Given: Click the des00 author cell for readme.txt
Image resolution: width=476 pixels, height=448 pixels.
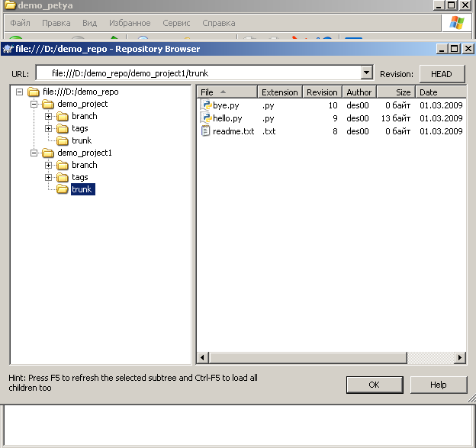Looking at the screenshot, I should pyautogui.click(x=358, y=131).
